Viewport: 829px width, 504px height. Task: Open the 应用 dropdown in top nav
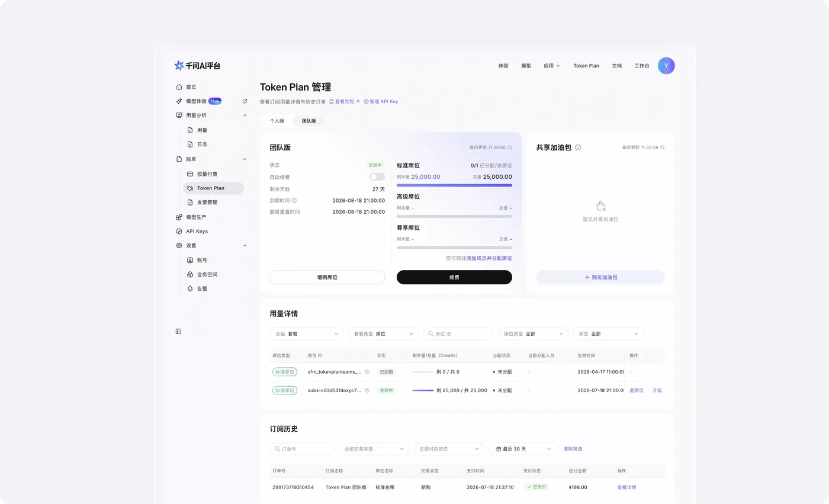point(551,66)
